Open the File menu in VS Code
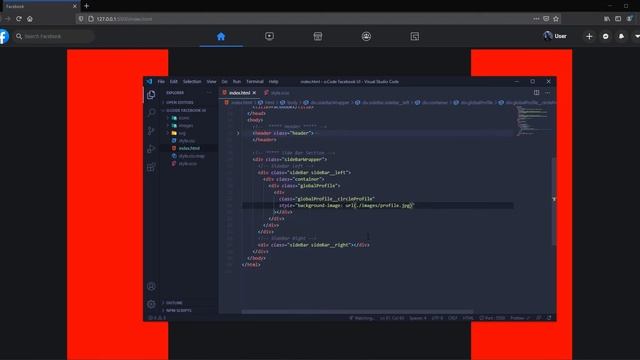The width and height of the screenshot is (640, 360). 161,82
